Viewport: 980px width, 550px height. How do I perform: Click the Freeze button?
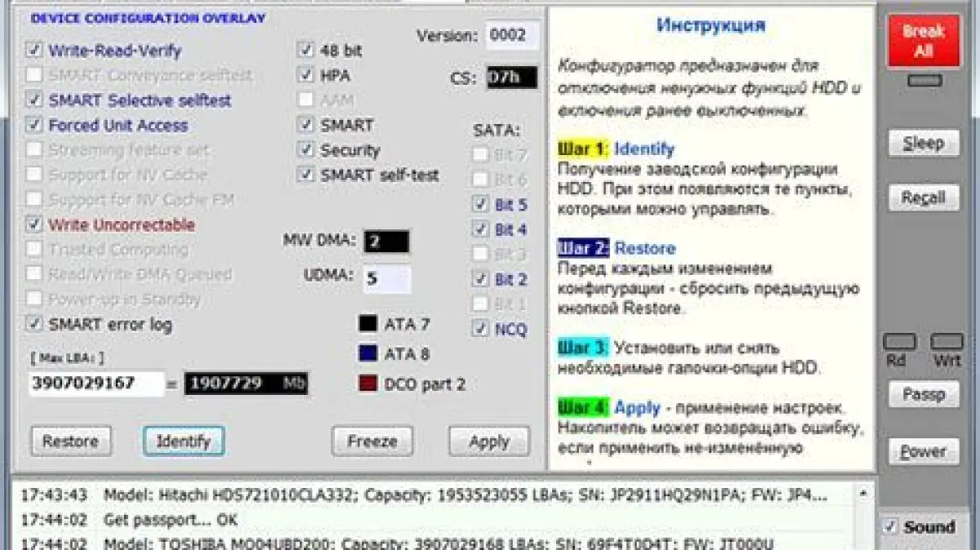point(372,441)
